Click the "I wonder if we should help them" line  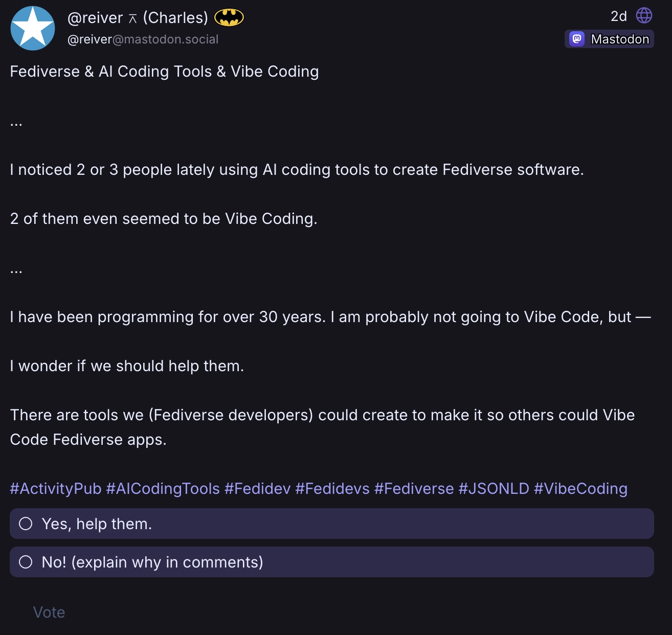coord(127,366)
